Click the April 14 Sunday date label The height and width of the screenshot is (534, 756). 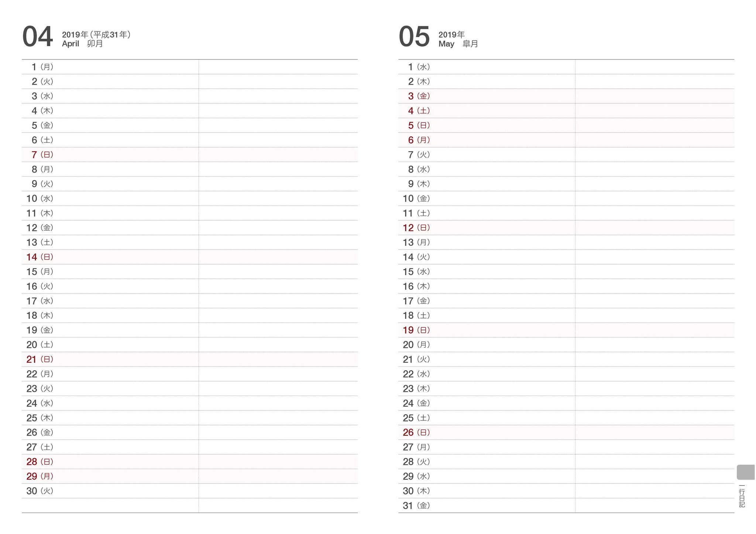click(x=39, y=257)
